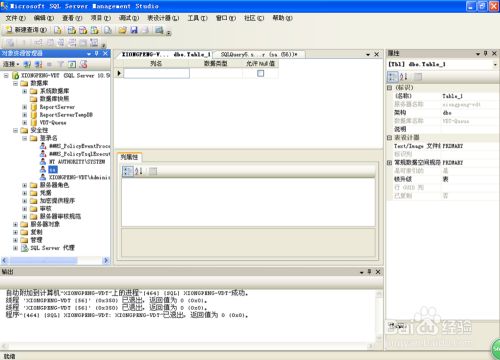Image resolution: width=500 pixels, height=360 pixels.
Task: Select the 列属性 tab
Action: pyautogui.click(x=129, y=157)
